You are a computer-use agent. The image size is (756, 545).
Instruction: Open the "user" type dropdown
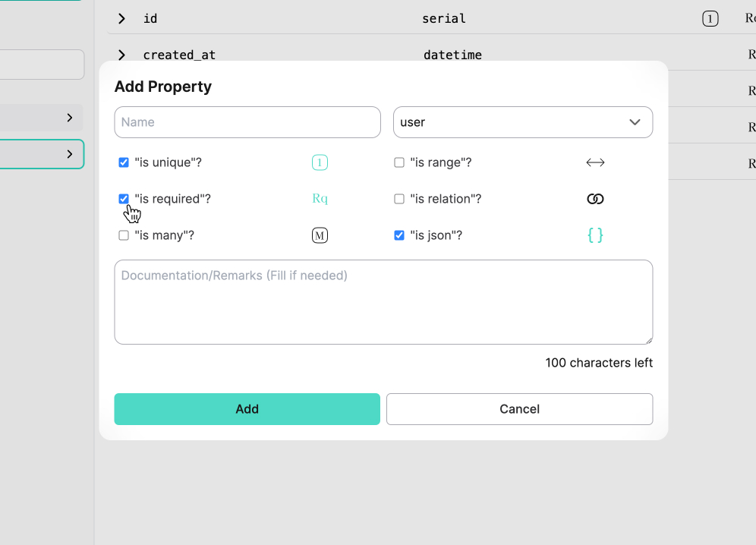click(x=522, y=122)
